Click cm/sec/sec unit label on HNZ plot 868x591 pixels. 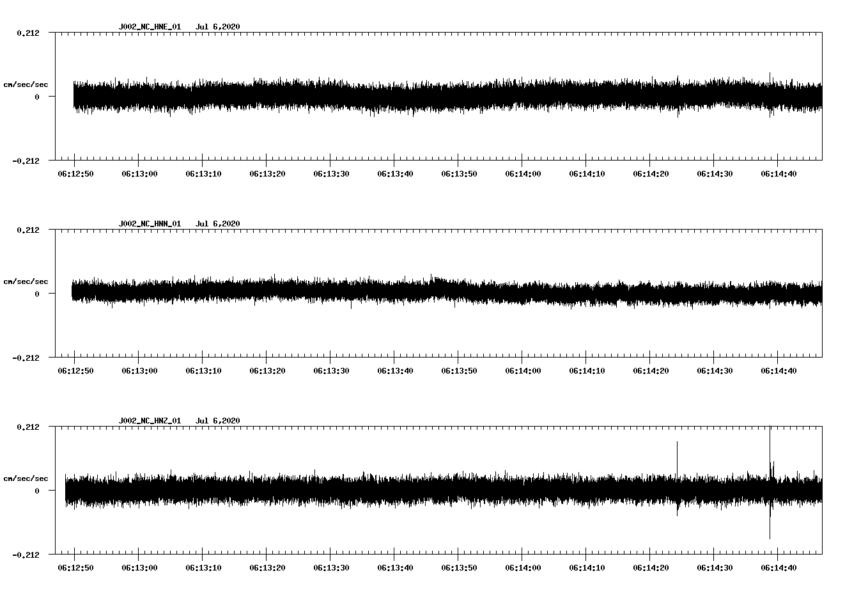pos(26,479)
